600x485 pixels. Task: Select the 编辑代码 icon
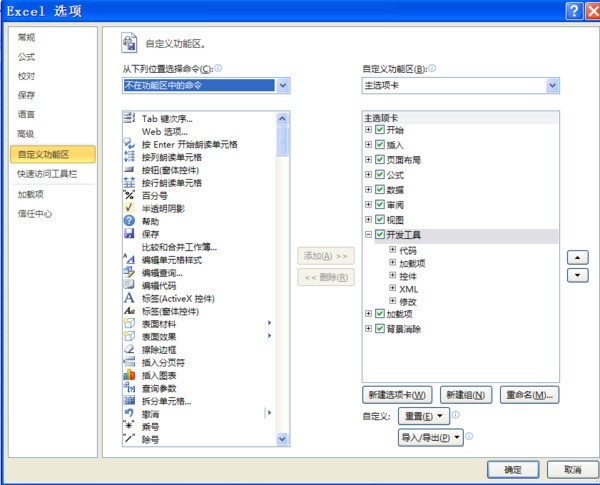click(129, 285)
